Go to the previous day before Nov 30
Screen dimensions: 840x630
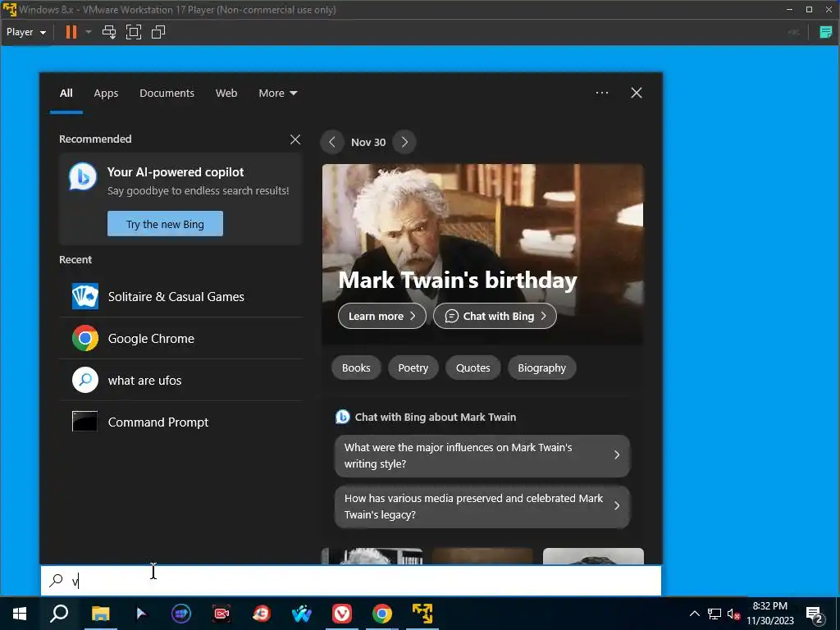point(331,142)
